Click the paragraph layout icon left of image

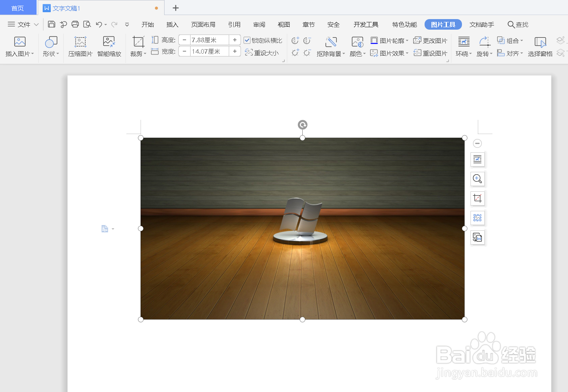click(105, 229)
